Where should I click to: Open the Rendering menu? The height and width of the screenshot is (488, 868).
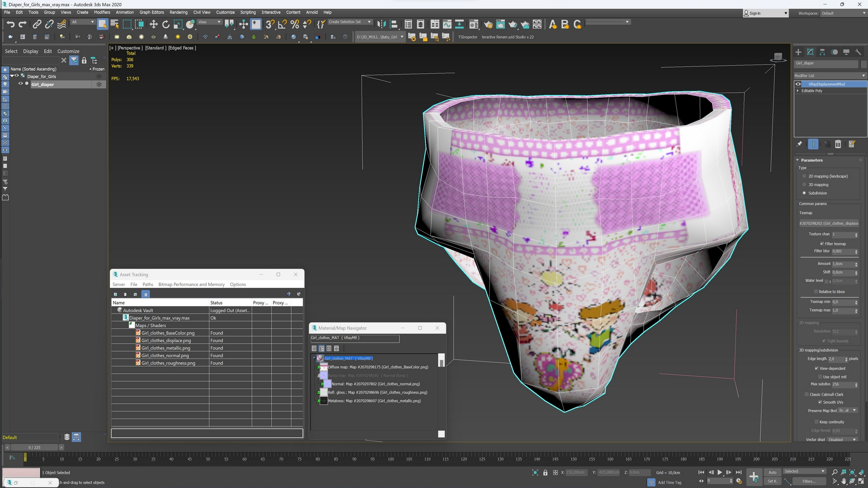coord(179,12)
